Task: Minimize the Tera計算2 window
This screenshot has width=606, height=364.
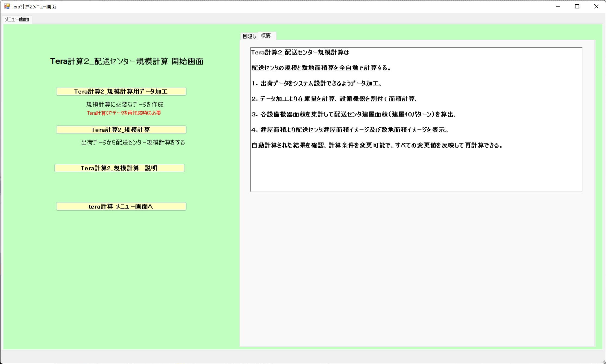Action: click(x=558, y=6)
